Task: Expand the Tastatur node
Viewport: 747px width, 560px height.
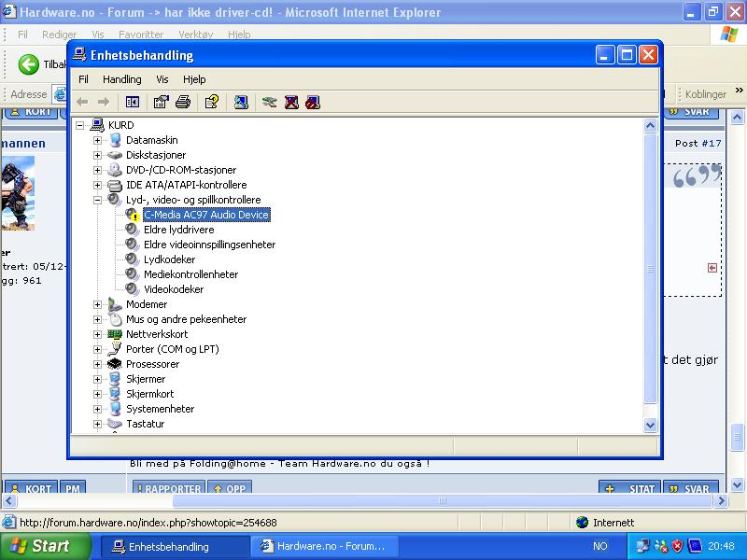Action: coord(98,424)
